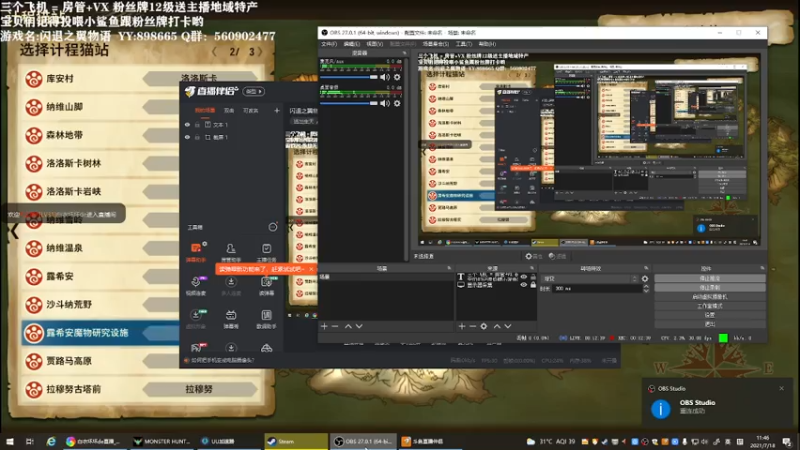The image size is (800, 450).
Task: Open OBS 文件(F) menu
Action: point(329,44)
